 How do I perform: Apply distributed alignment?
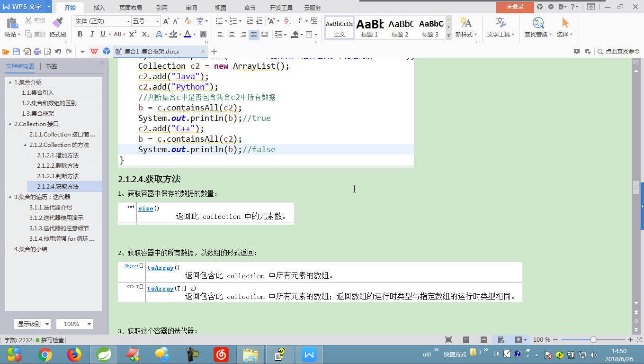(265, 35)
